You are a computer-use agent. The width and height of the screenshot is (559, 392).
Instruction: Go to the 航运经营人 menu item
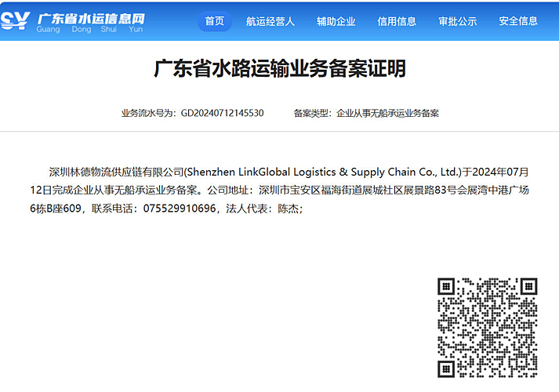(270, 21)
